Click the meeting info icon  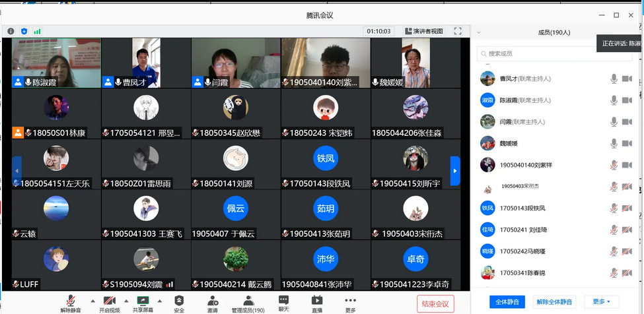11,31
